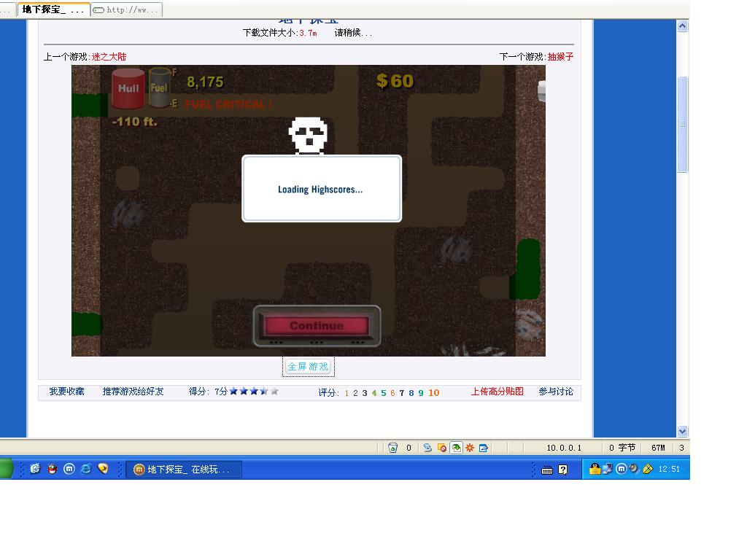Switch to the 地下探宝 browser tab
The image size is (747, 560).
coord(53,9)
